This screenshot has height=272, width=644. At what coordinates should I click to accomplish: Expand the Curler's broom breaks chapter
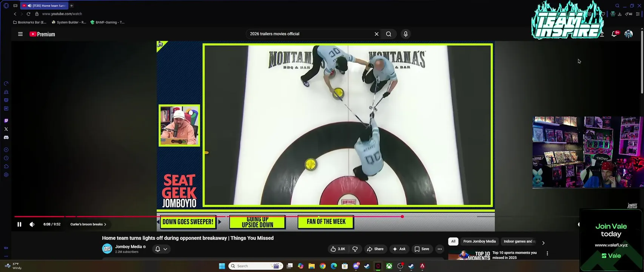tap(88, 224)
